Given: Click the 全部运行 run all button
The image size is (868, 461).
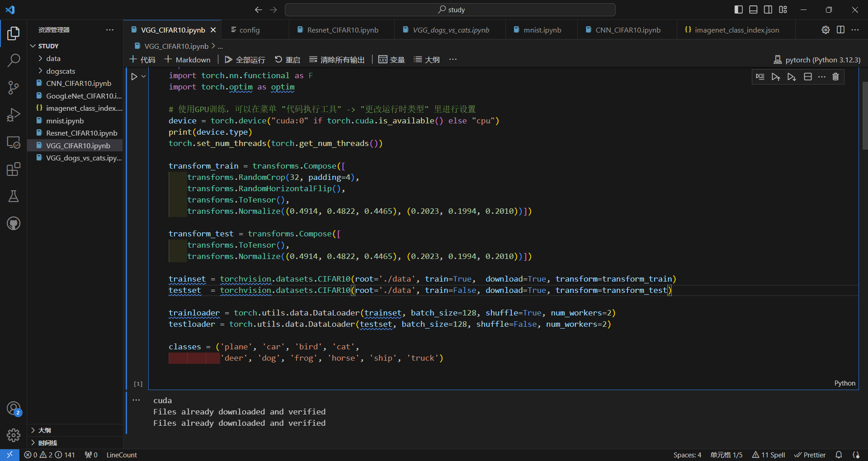Looking at the screenshot, I should (x=245, y=60).
